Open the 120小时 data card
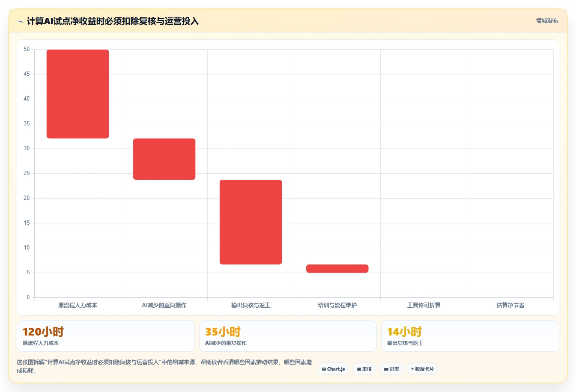This screenshot has width=576, height=392. coord(105,336)
